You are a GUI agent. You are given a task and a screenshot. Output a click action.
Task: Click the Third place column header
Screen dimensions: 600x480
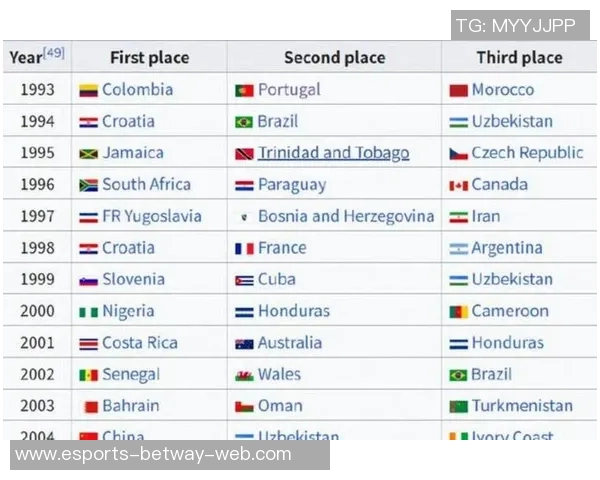[519, 57]
